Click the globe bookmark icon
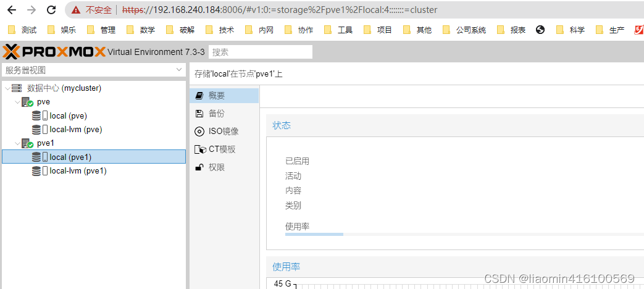Screen dimensions: 644x289 tap(540, 30)
